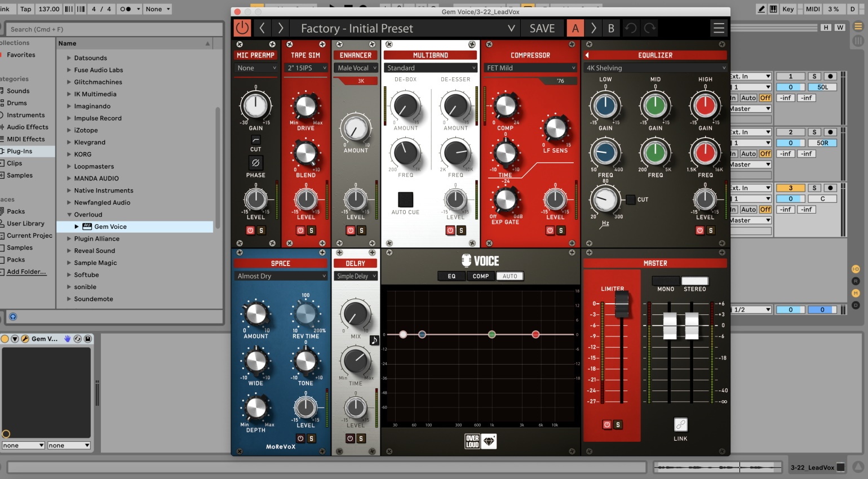Screen dimensions: 868x479
Task: Click the red EQ high band node
Action: tap(535, 335)
